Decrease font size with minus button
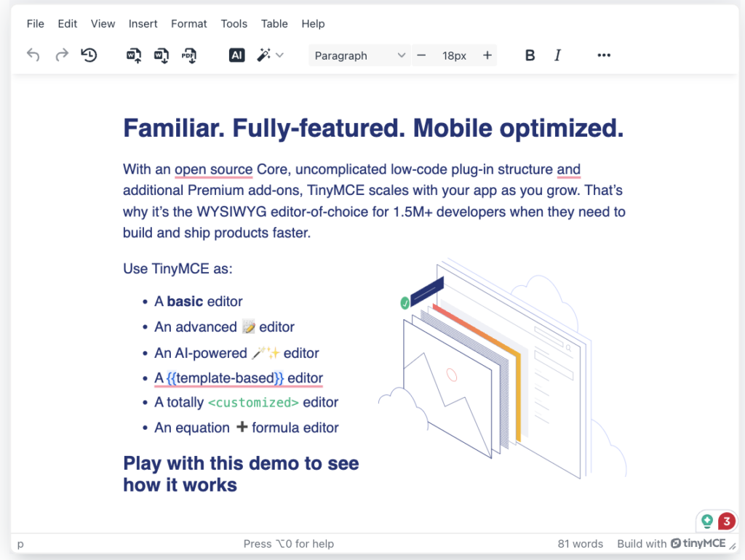 421,55
